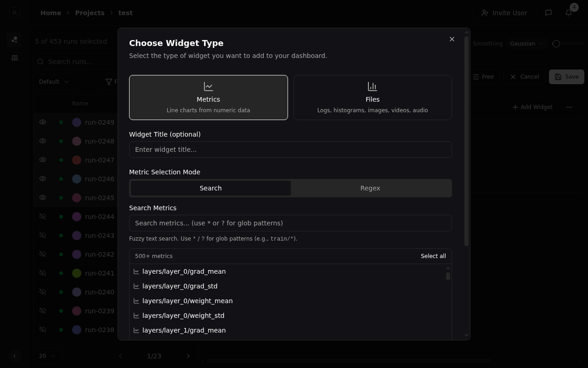Open the runs panel icon in the left sidebar
This screenshot has width=588, height=368.
pos(14,40)
